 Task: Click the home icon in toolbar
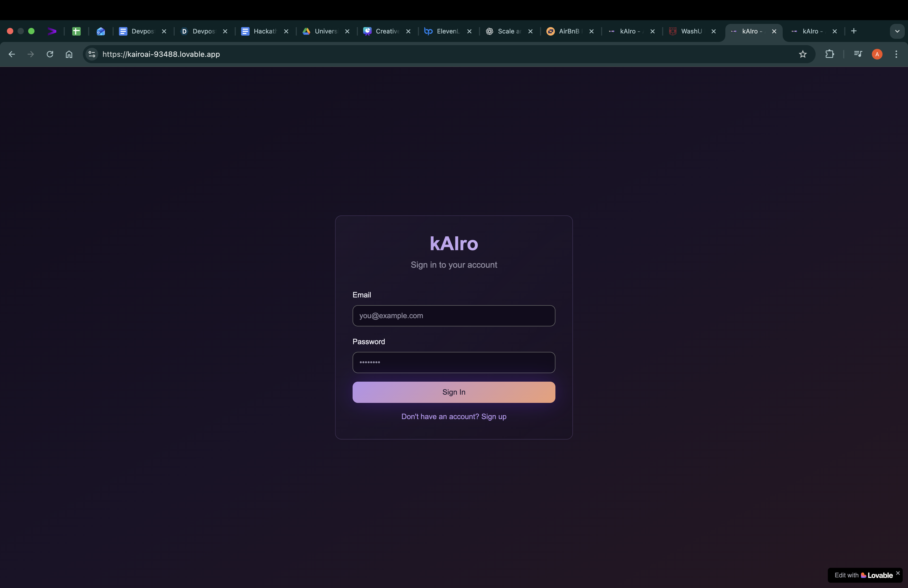tap(69, 54)
